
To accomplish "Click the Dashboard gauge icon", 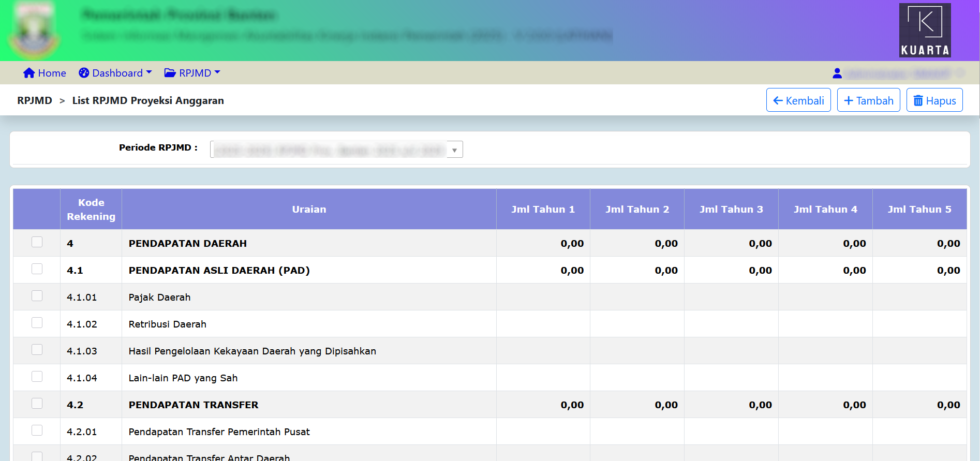I will [x=84, y=73].
